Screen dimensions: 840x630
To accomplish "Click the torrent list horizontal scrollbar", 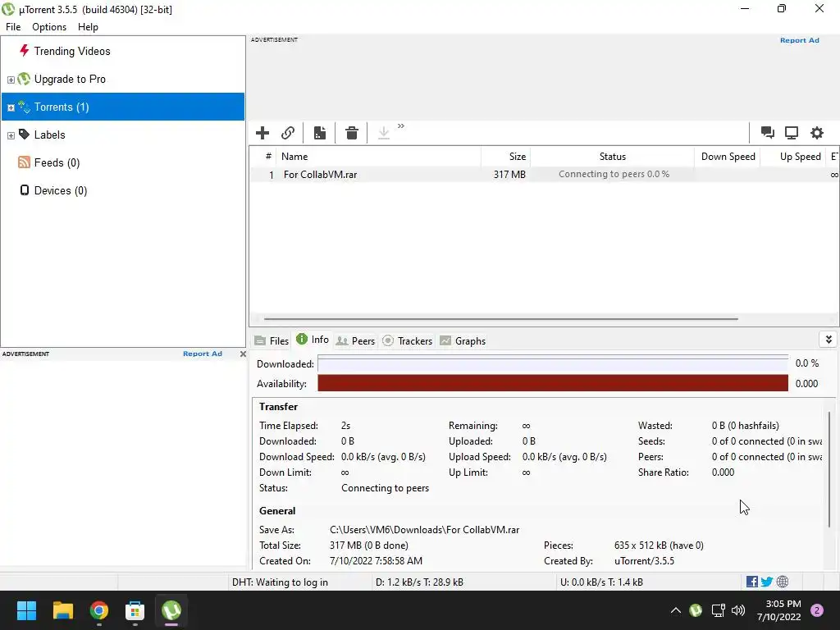I will tap(501, 319).
